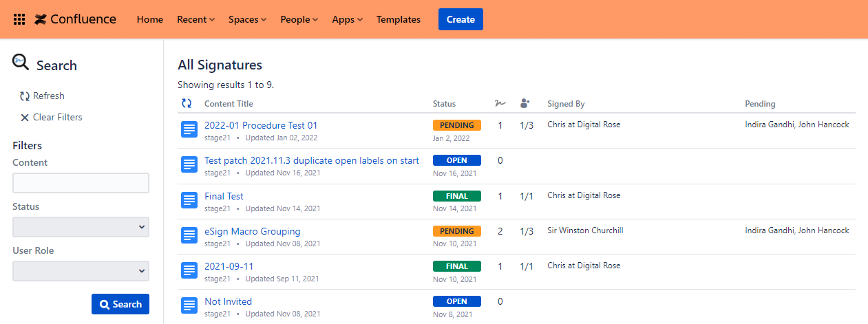Click page icon beside eSign Macro Grouping

189,235
